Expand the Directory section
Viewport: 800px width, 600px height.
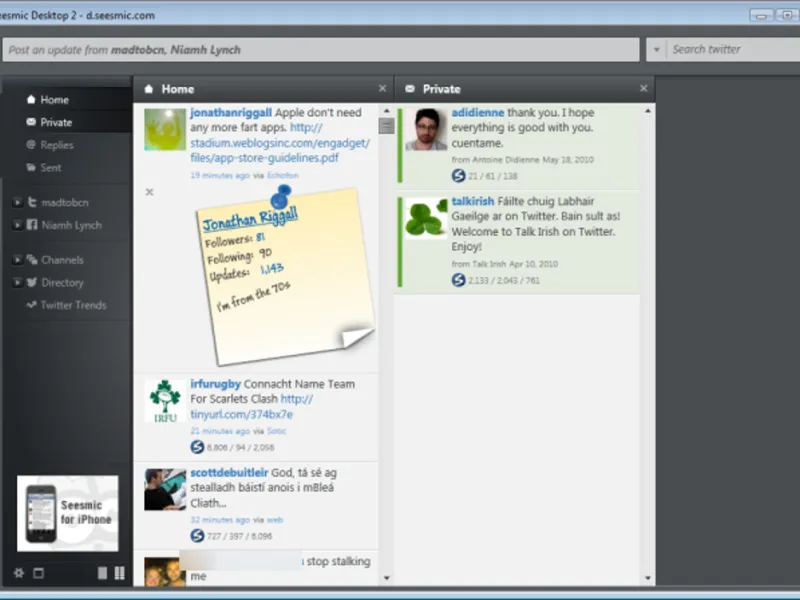pos(17,282)
